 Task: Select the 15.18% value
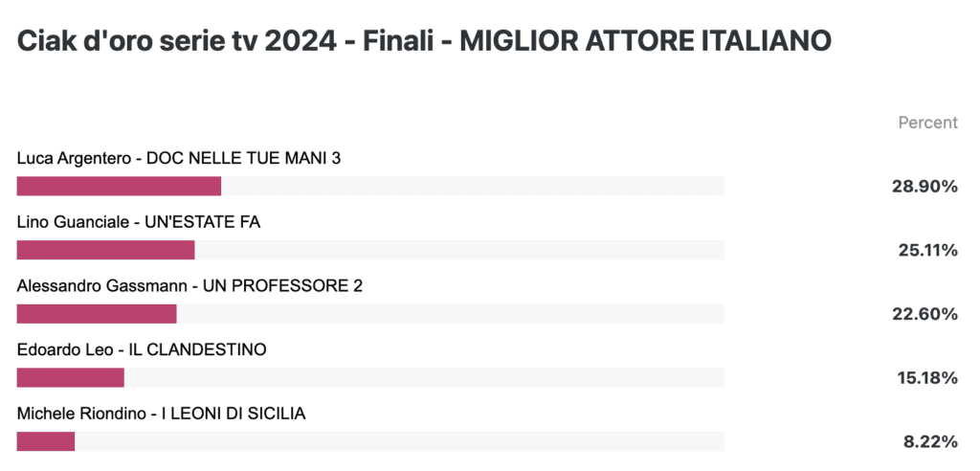pos(927,378)
